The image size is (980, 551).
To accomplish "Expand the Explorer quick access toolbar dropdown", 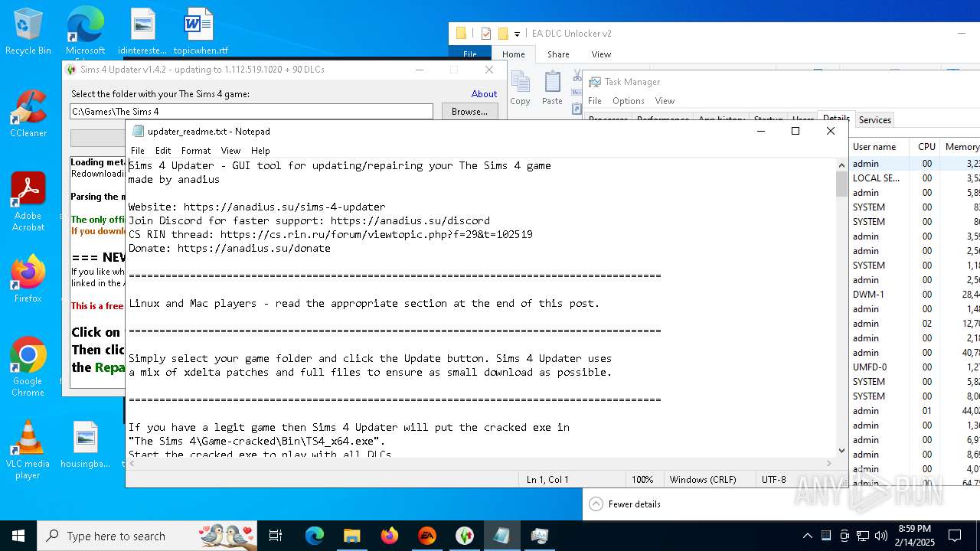I will point(517,34).
